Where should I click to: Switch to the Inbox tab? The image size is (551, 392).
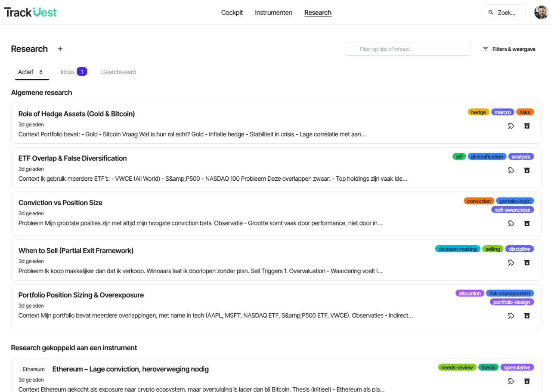(74, 72)
